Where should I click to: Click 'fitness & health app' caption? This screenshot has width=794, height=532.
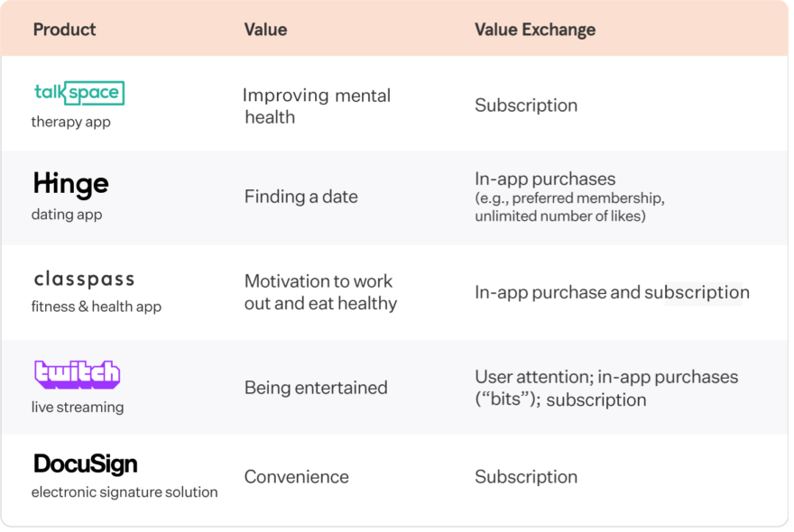[97, 307]
